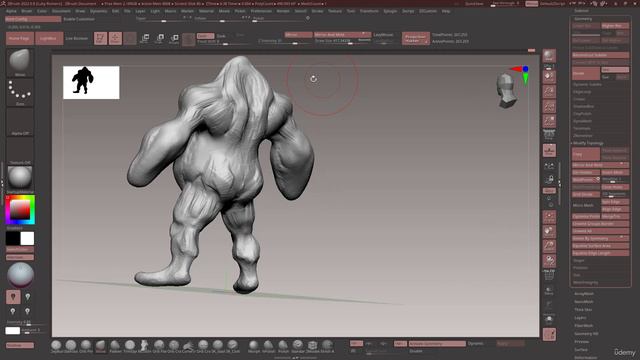Image resolution: width=640 pixels, height=360 pixels.
Task: Expand the Dynamic Subdiv section
Action: click(587, 84)
